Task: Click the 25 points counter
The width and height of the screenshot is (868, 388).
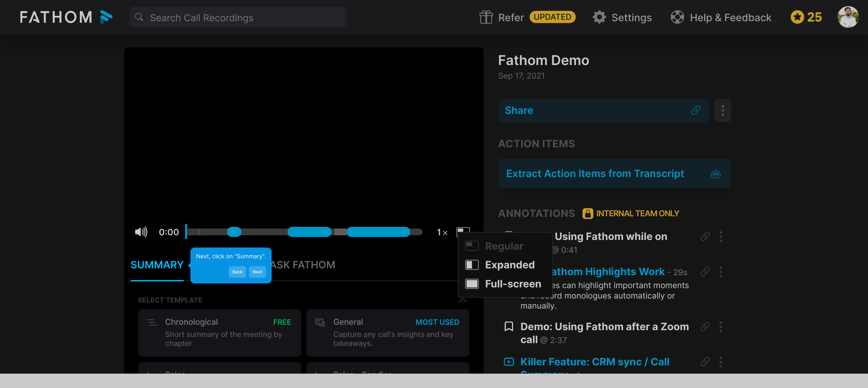Action: pyautogui.click(x=814, y=17)
